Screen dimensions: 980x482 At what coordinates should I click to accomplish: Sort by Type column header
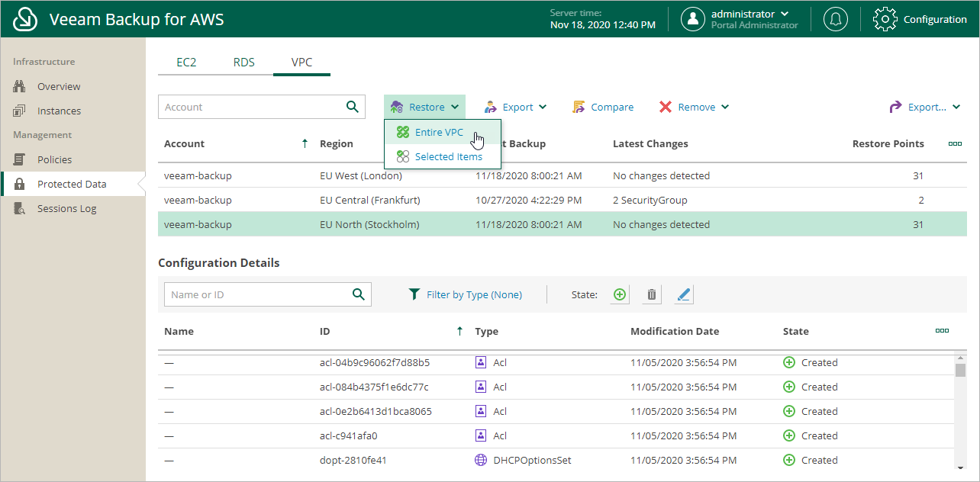[x=486, y=331]
